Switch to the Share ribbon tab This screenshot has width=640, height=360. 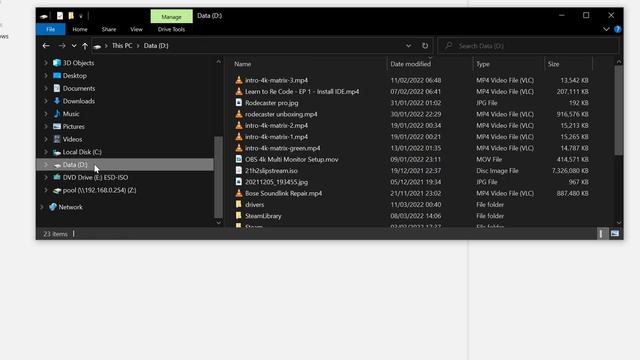109,29
